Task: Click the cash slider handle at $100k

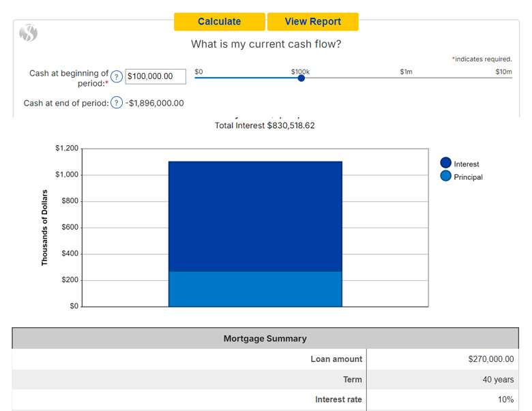Action: pos(301,78)
